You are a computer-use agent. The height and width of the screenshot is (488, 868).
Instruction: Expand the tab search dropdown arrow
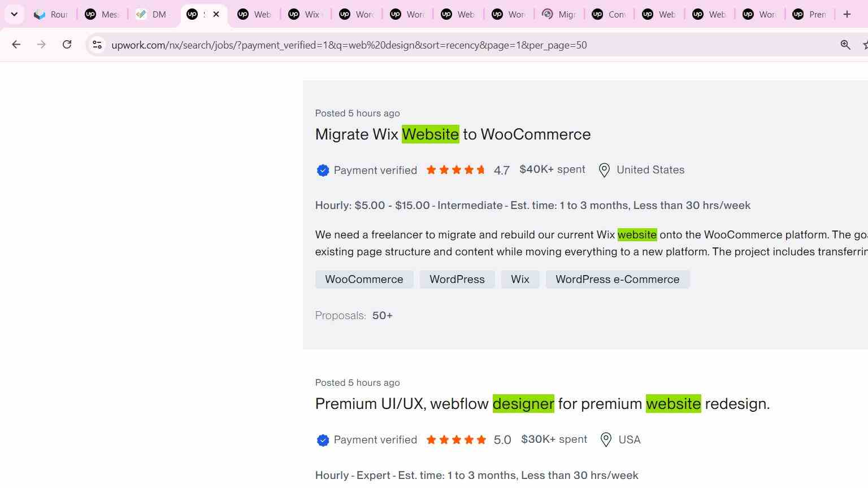click(x=14, y=14)
